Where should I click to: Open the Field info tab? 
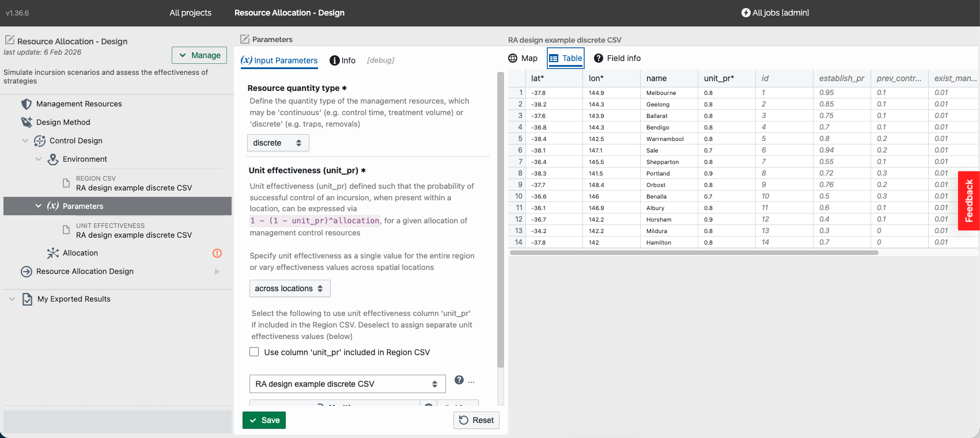tap(617, 58)
